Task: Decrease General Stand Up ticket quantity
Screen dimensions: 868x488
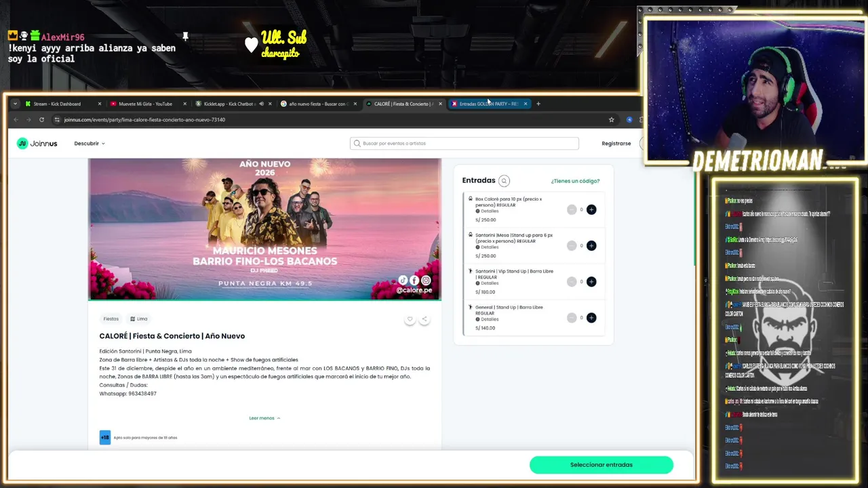Action: coord(571,317)
